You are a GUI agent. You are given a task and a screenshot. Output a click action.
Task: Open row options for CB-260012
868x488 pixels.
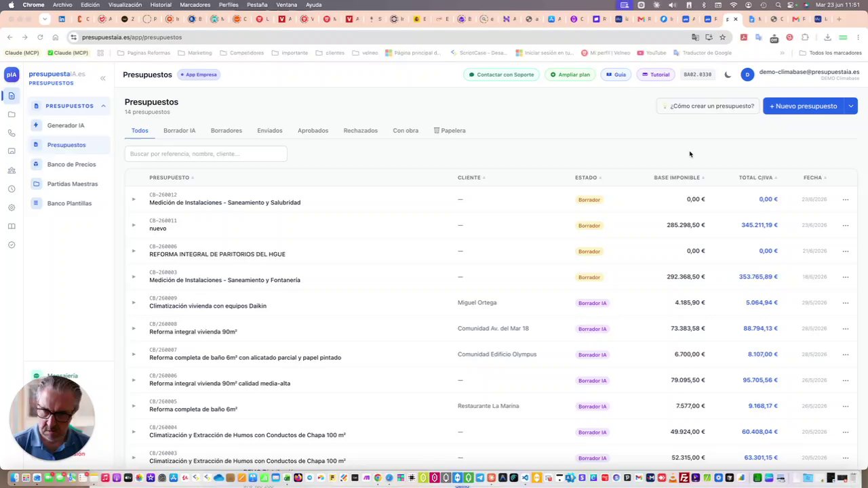tap(845, 199)
